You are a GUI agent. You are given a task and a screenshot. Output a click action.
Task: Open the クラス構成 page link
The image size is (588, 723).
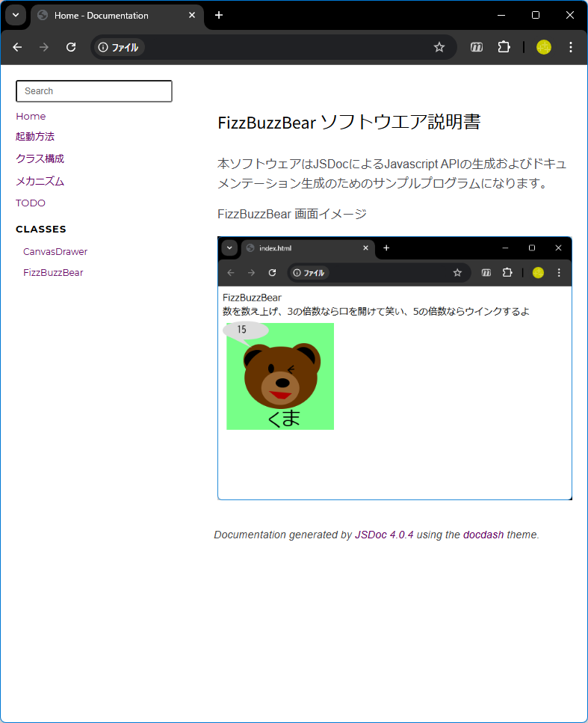click(40, 159)
